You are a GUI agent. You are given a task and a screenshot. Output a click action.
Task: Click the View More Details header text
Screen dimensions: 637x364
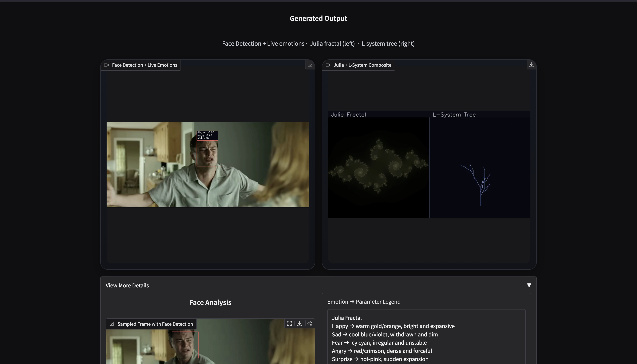[127, 286]
